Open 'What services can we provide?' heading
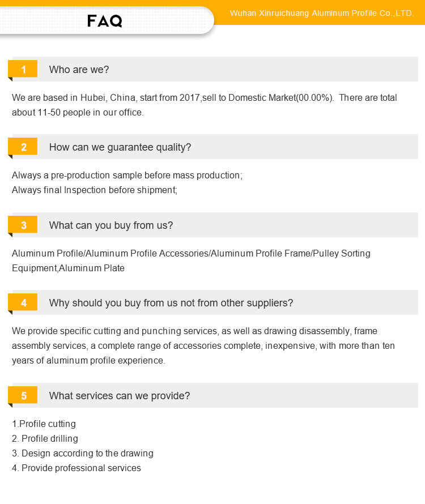Screen dimensions: 425x504 [x=120, y=396]
